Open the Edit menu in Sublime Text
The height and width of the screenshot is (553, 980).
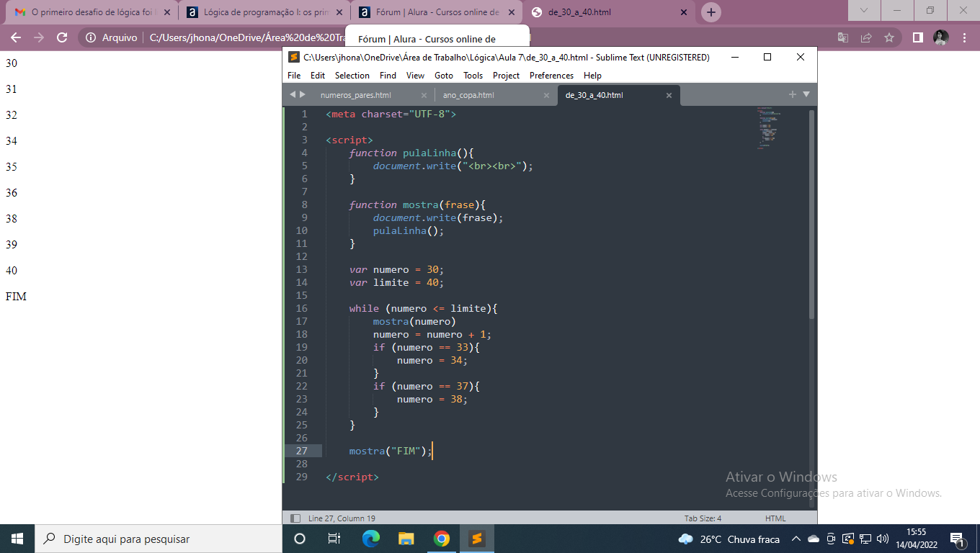click(318, 75)
